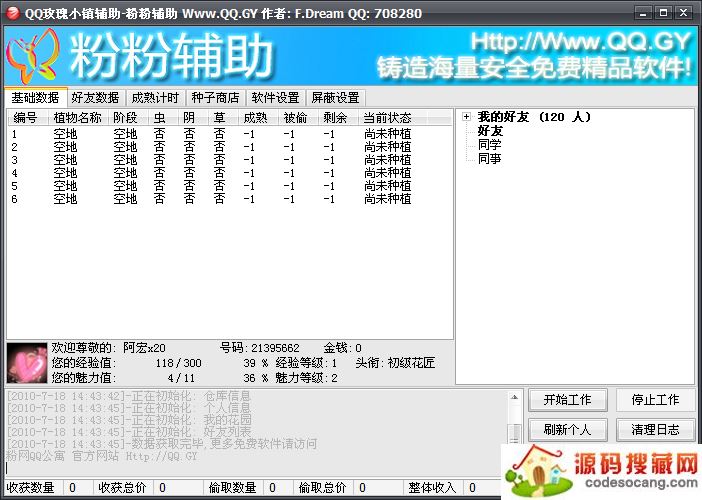Click 尚未种植 status in row 1
The height and width of the screenshot is (500, 702).
point(387,134)
